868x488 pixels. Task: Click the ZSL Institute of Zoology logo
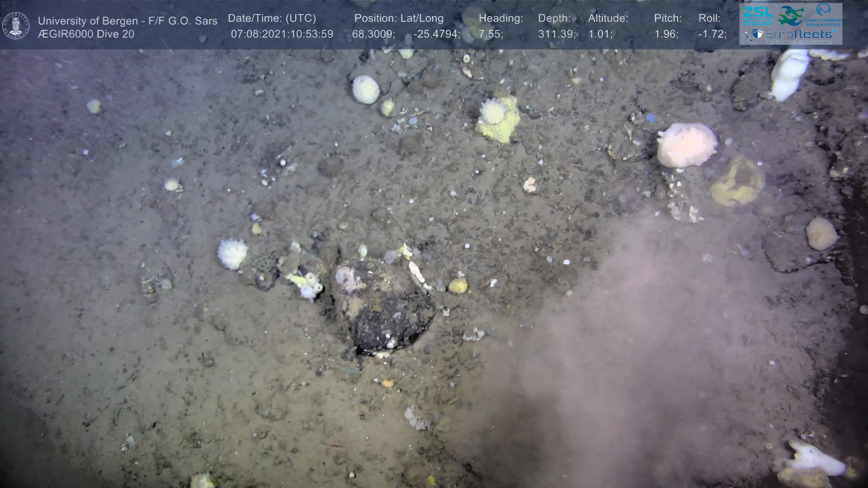[757, 15]
